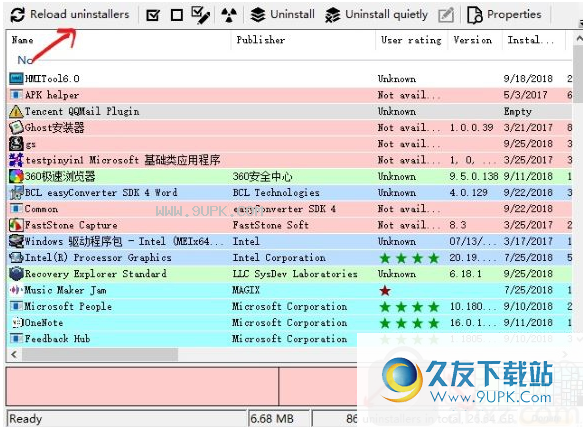Click the BCL Technologies publisher cell
The width and height of the screenshot is (583, 427).
coord(276,193)
